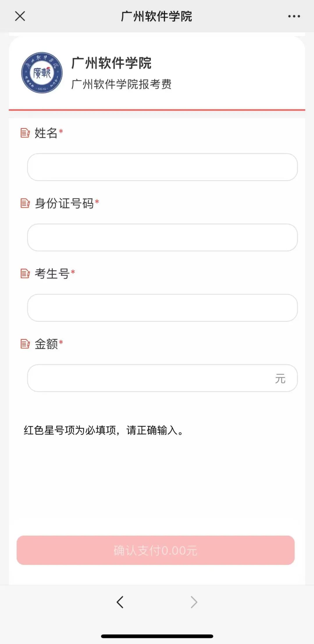Click the 广州软件学院 bold heading in card

click(x=111, y=63)
